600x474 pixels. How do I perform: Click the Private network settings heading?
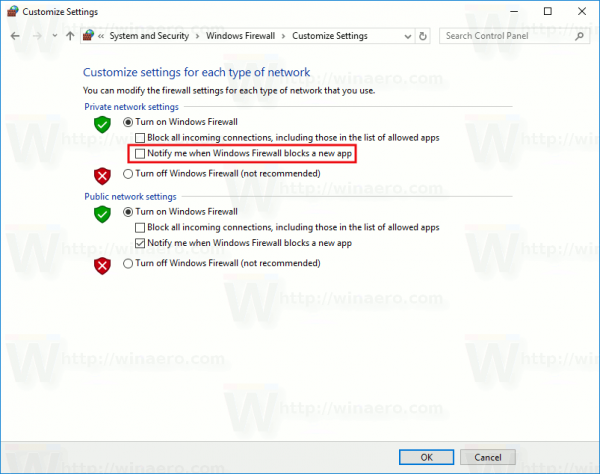131,107
